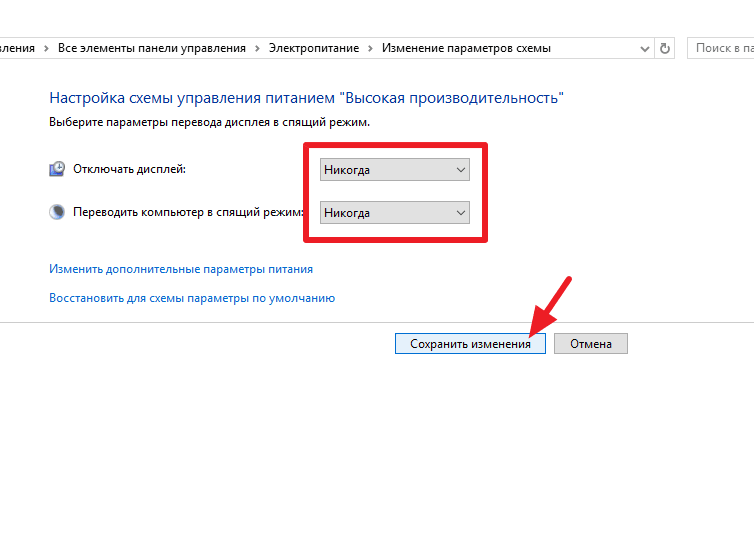Expand breadcrumb arrow after 'Электропитание'
Screen dimensions: 754x558
(x=370, y=49)
